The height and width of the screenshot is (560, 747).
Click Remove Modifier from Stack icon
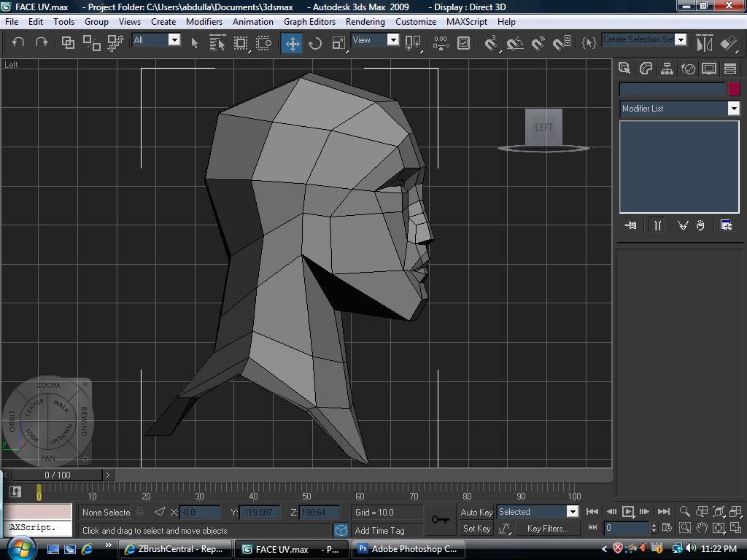point(700,225)
